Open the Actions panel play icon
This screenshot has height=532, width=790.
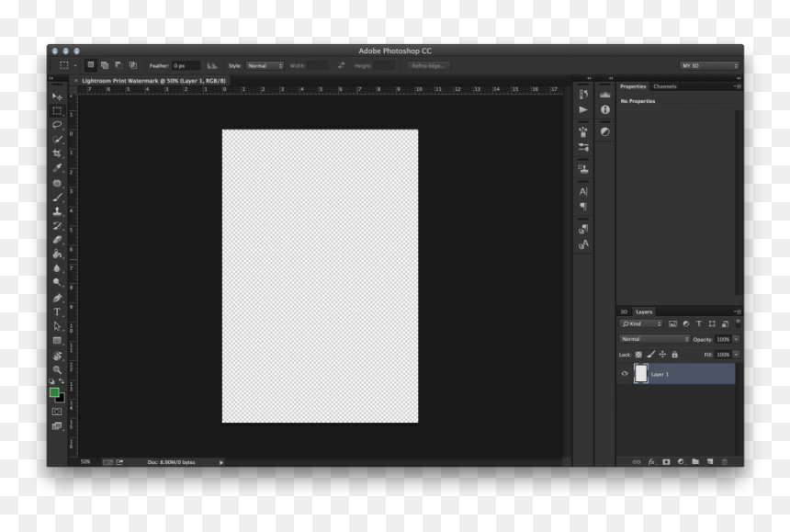click(583, 109)
